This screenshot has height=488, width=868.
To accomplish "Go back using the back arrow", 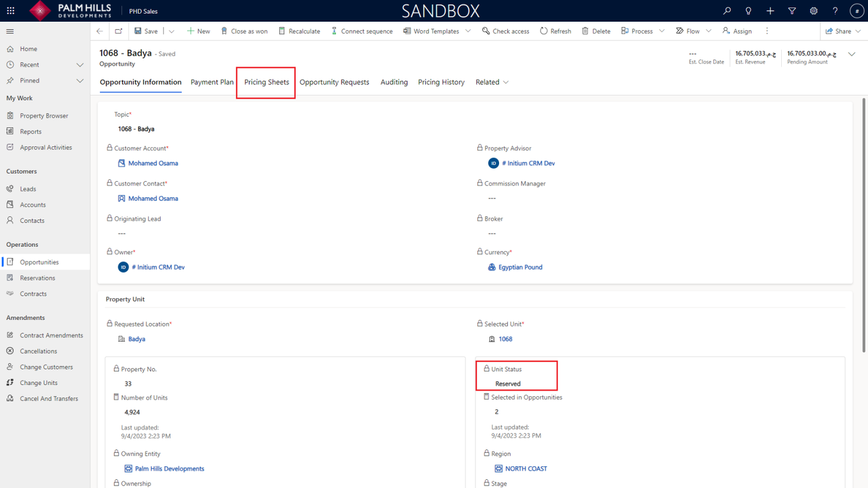I will tap(100, 31).
